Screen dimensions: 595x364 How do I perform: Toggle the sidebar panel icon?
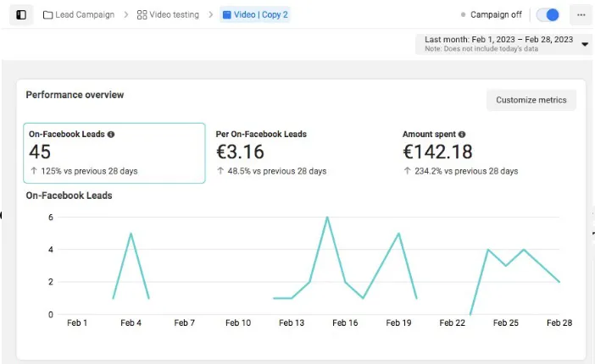tap(21, 14)
